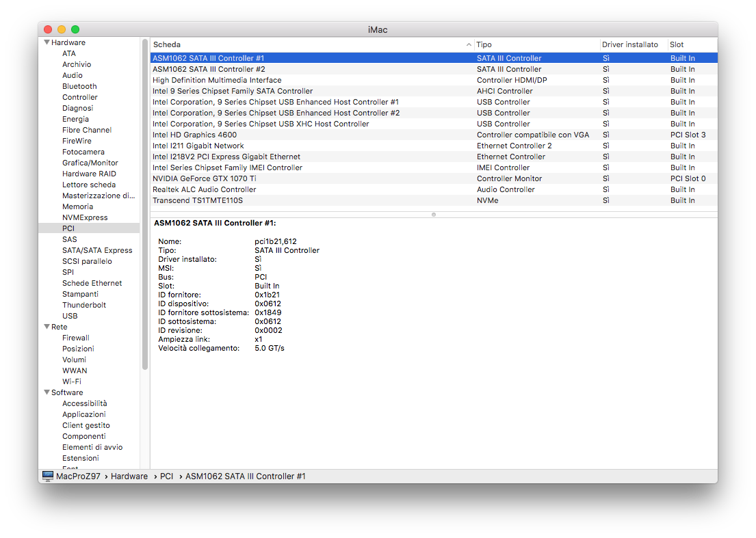Click the 5.0 GT/s link speed value

point(270,348)
